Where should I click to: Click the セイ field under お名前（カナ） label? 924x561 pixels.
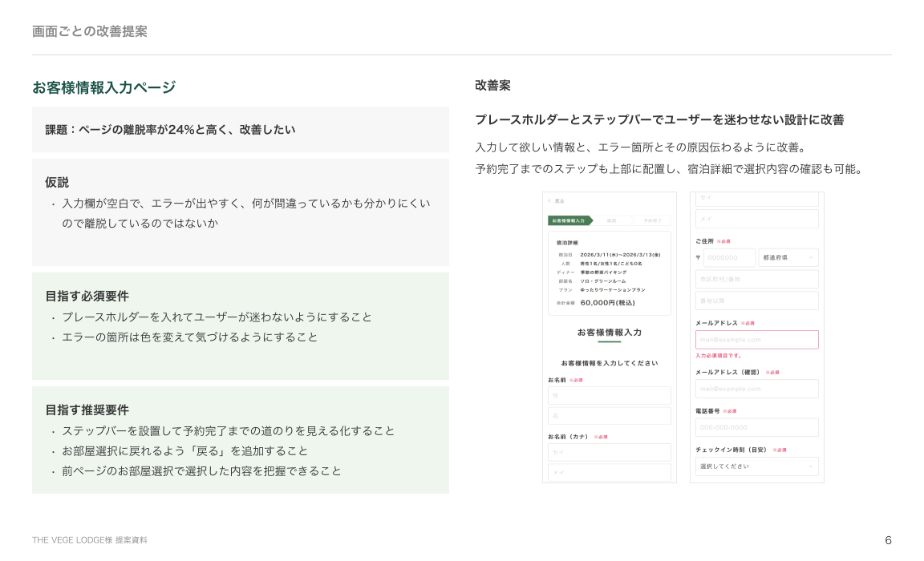pos(609,453)
